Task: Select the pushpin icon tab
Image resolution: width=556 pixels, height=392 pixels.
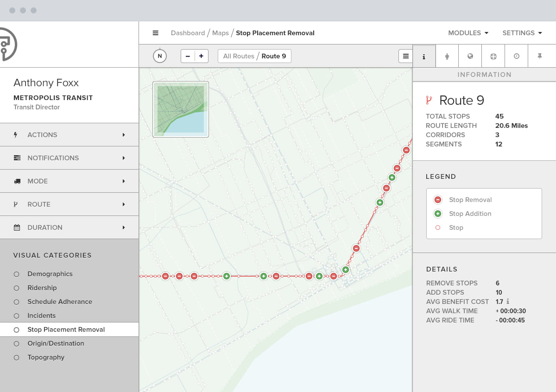Action: point(540,56)
